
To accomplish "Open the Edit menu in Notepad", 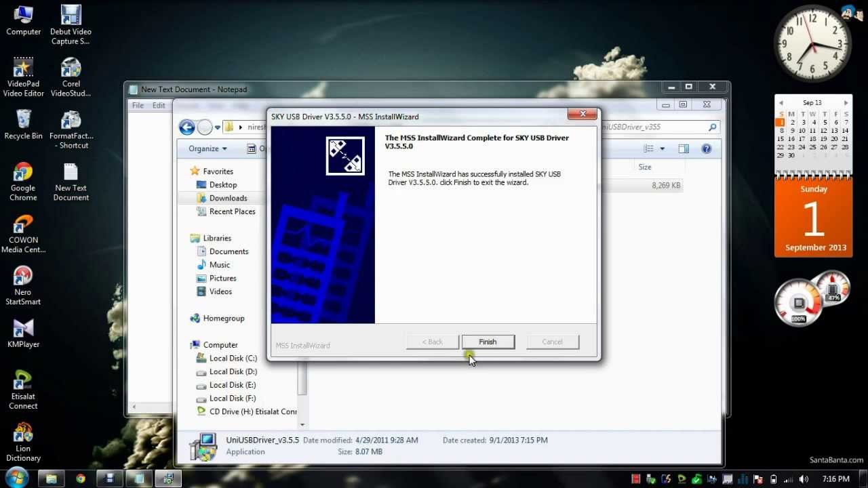I will (x=159, y=105).
